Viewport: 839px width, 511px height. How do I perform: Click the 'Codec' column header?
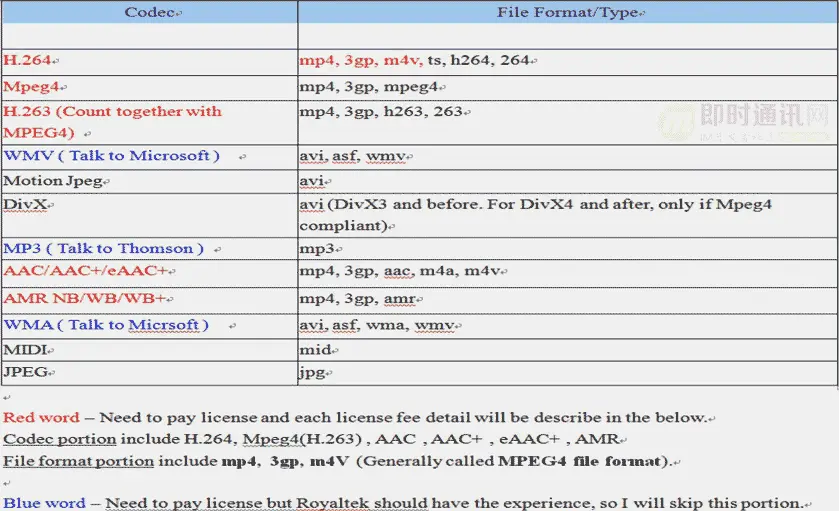(150, 12)
